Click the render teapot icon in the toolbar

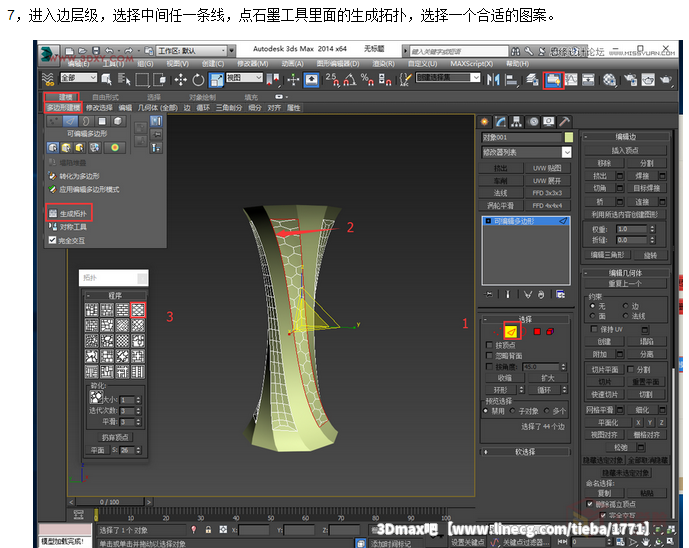pos(666,80)
